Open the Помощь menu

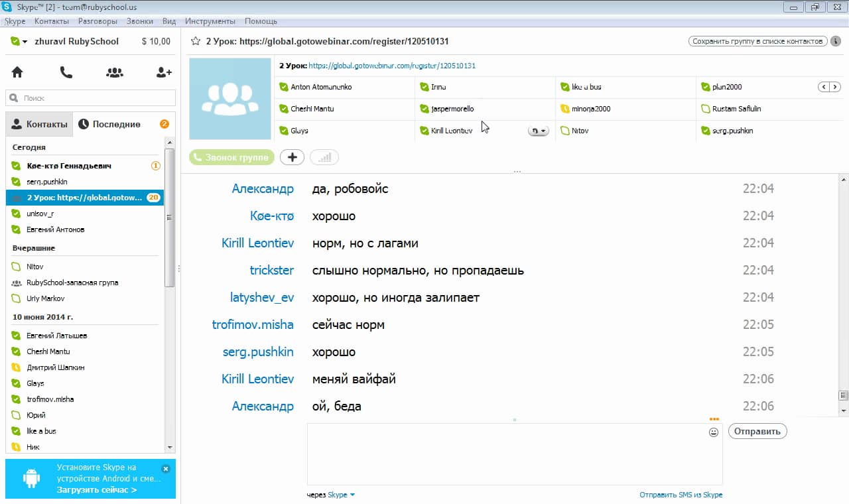pyautogui.click(x=261, y=21)
